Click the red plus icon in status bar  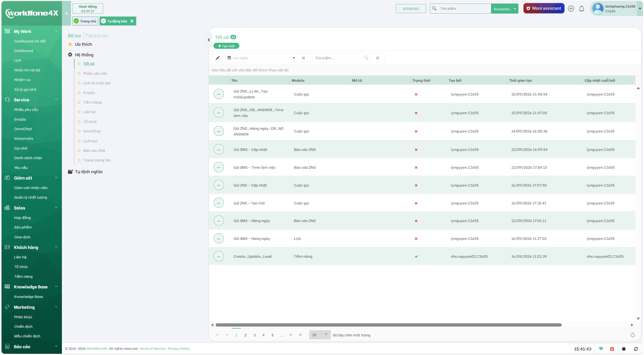pos(612,349)
